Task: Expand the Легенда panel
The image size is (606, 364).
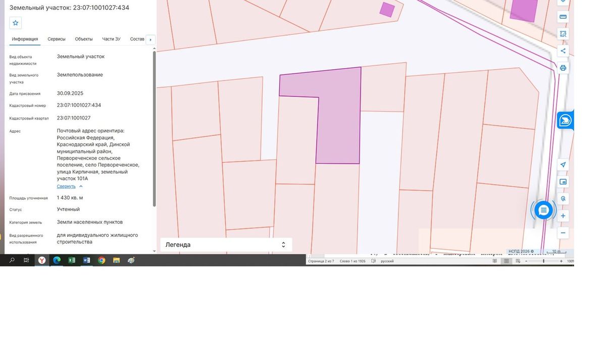Action: click(x=283, y=245)
